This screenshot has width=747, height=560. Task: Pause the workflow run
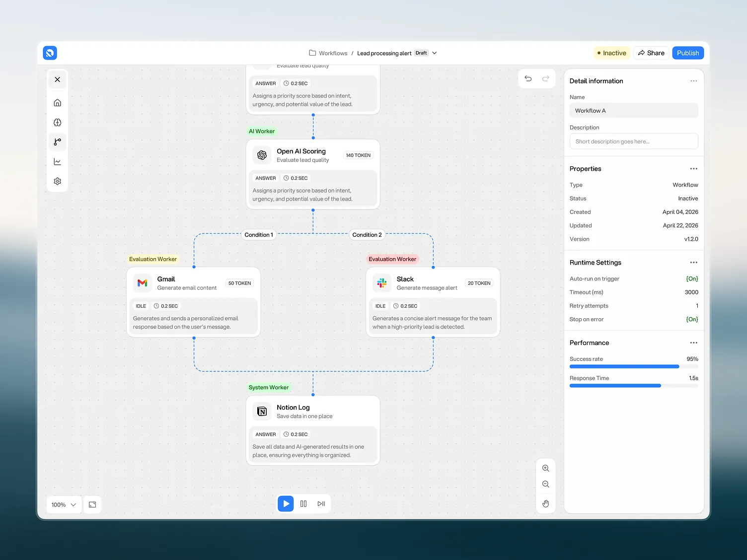coord(303,503)
